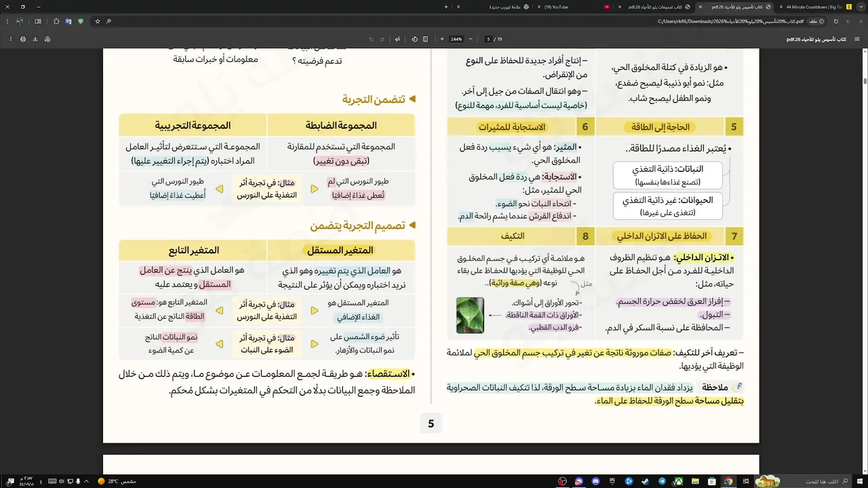Toggle the PDF sidebar menu icon
The height and width of the screenshot is (488, 868).
857,39
